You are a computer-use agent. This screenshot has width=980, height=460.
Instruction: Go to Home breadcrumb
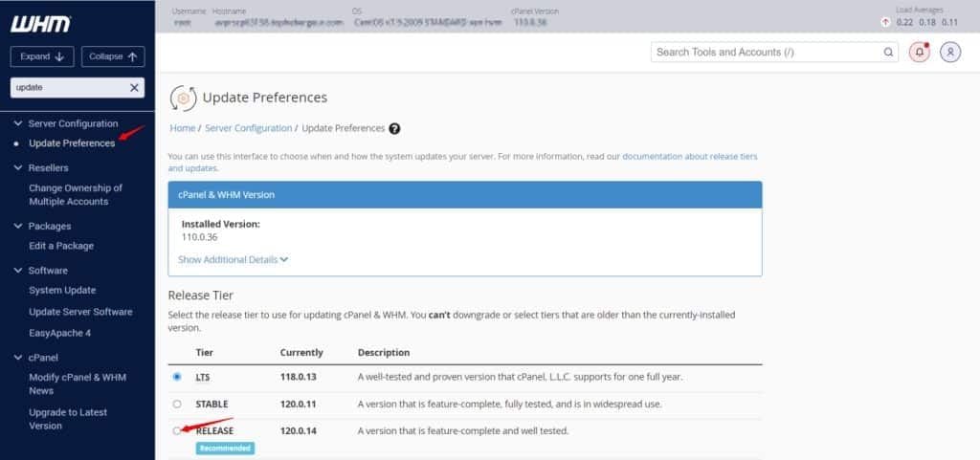point(183,128)
